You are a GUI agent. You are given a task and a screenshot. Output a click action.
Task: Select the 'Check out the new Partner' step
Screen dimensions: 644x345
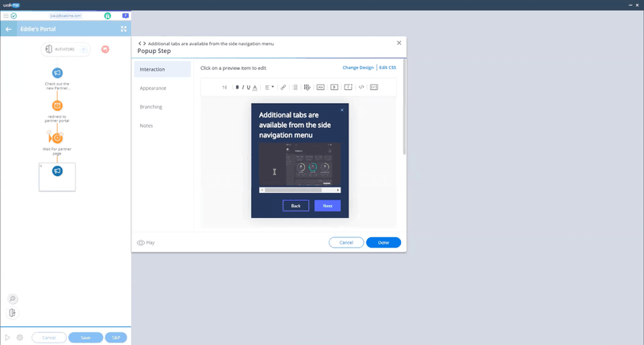[57, 73]
